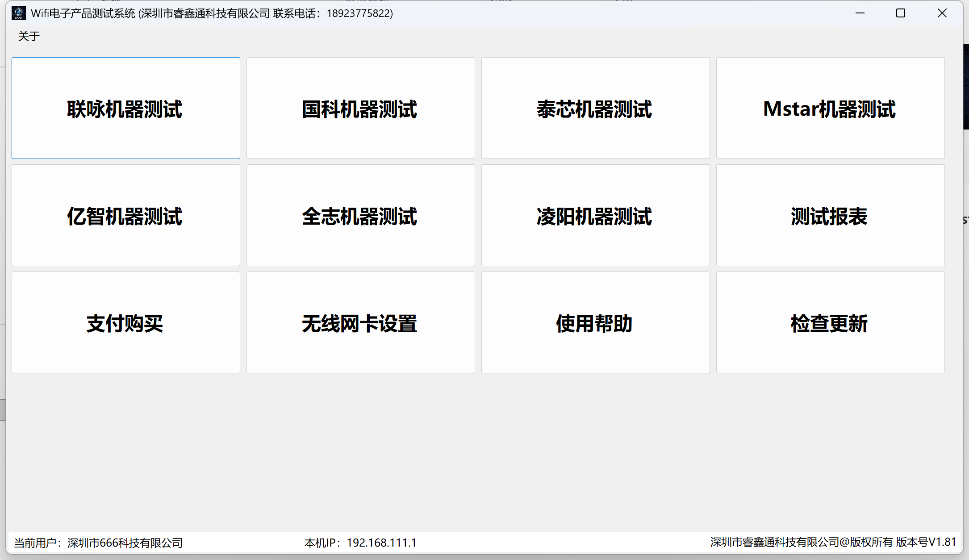Open the 关于 menu
Viewport: 969px width, 560px height.
click(x=29, y=36)
